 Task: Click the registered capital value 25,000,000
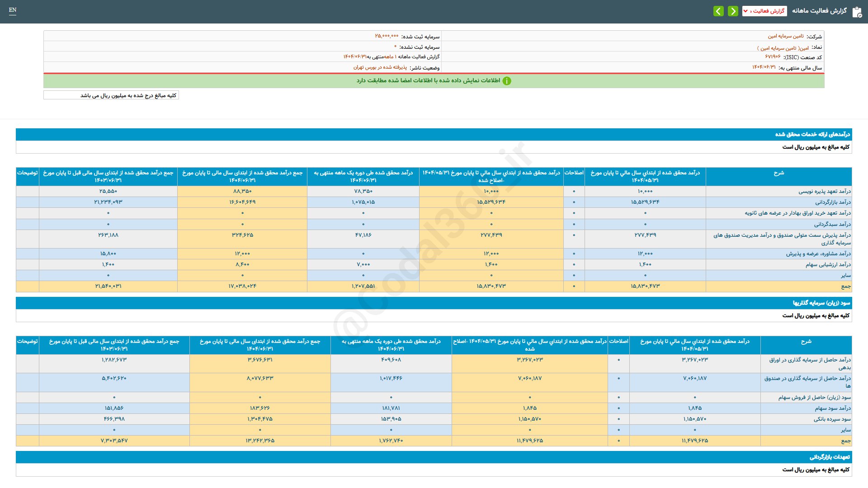pyautogui.click(x=387, y=36)
